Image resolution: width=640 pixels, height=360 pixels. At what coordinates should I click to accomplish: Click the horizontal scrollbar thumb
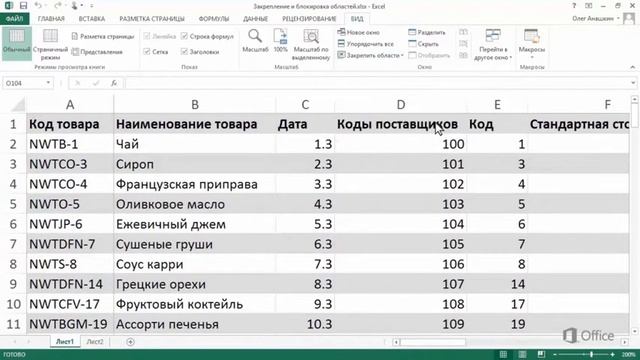(433, 342)
